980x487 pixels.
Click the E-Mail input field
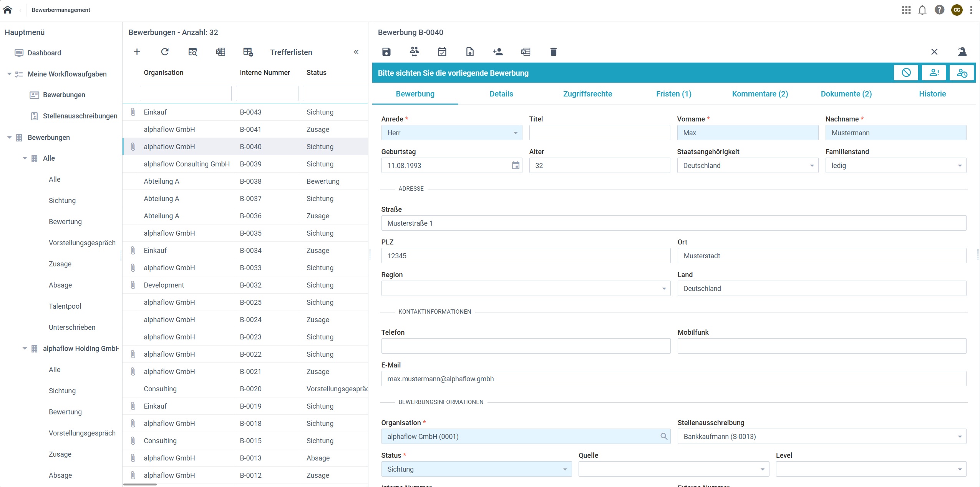coord(673,379)
